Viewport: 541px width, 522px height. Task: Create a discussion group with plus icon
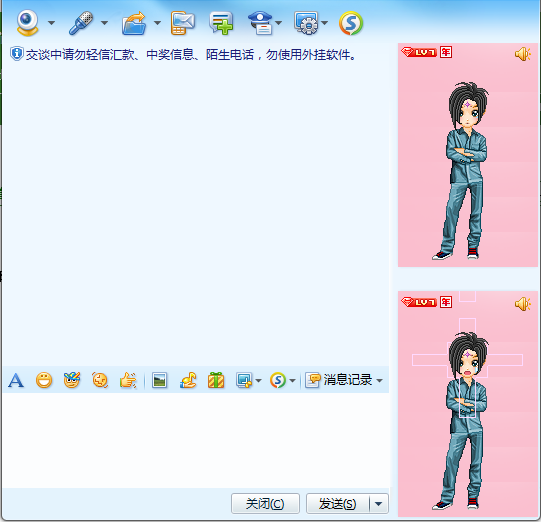[x=221, y=23]
